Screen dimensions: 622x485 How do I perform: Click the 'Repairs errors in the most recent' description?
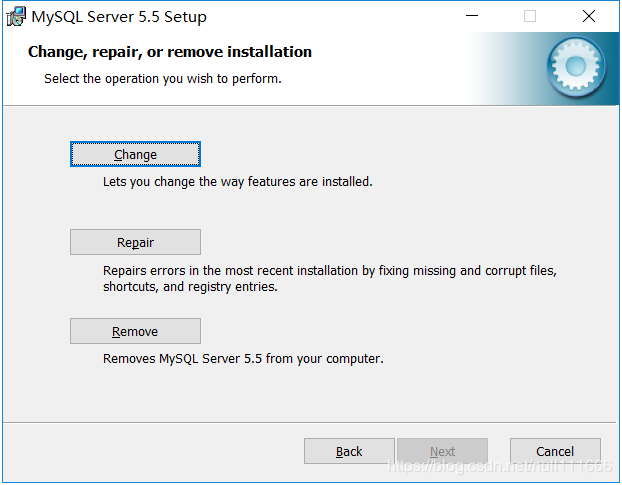329,270
